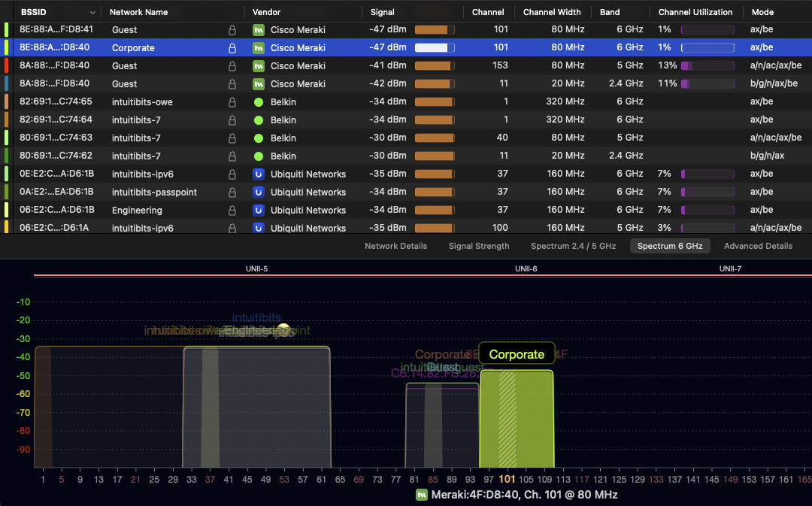The width and height of the screenshot is (812, 506).
Task: Select the intuitibits-owe network name
Action: (142, 102)
